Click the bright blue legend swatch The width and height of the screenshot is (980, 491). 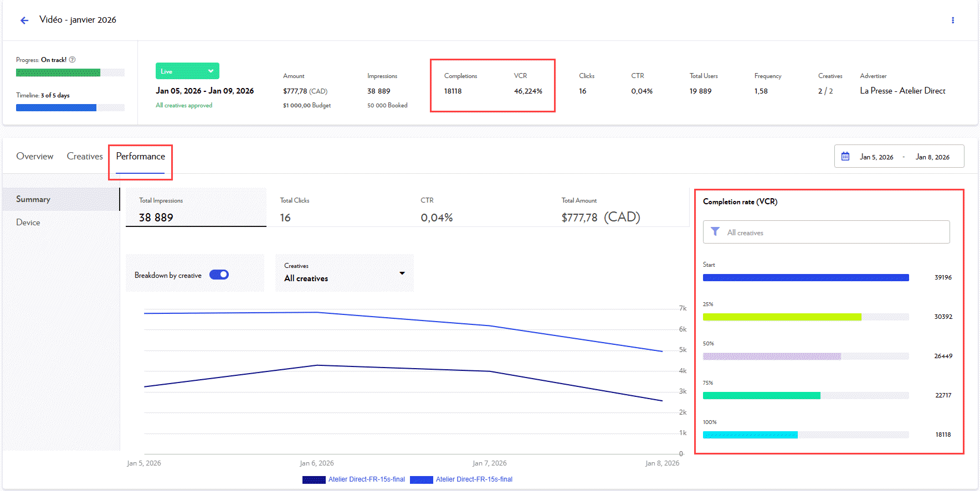pos(421,480)
